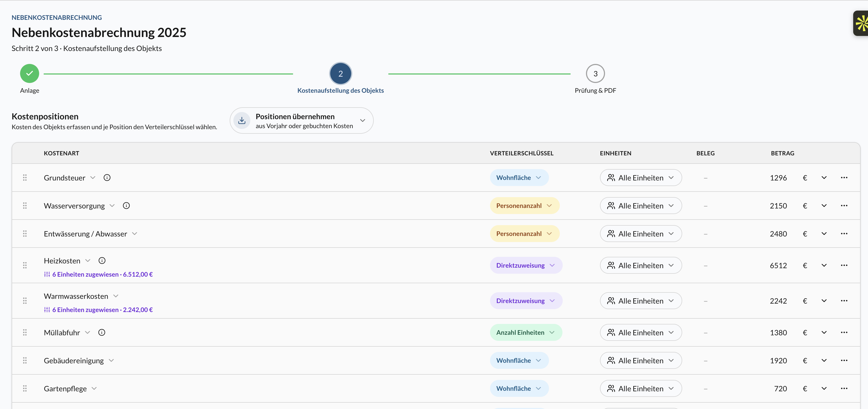Show info icon for Heizkosten
Viewport: 868px width, 409px height.
(102, 261)
